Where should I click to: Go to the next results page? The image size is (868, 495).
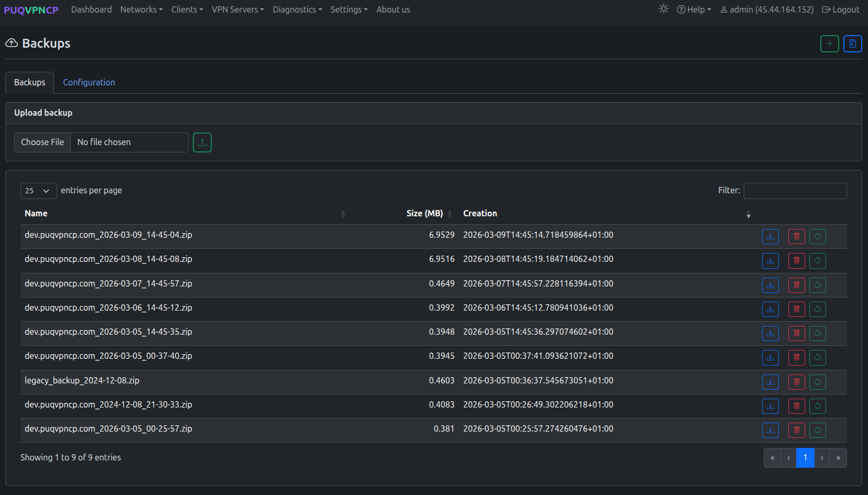822,458
